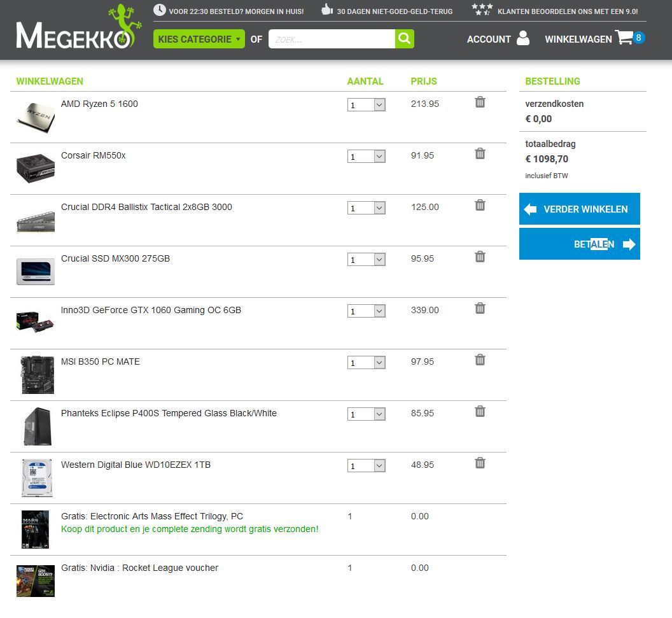This screenshot has height=618, width=672.
Task: Click the Winkelwagen header link
Action: [x=578, y=39]
